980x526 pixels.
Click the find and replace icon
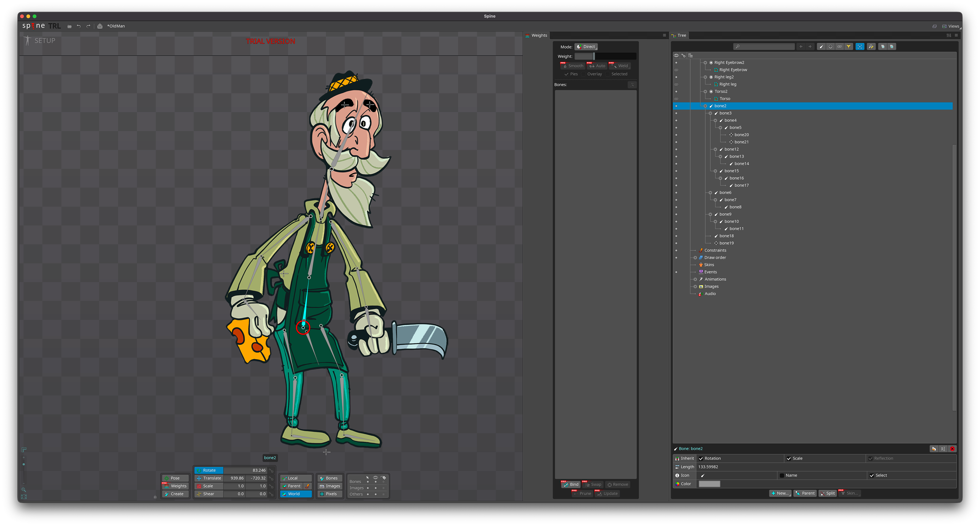coord(871,46)
